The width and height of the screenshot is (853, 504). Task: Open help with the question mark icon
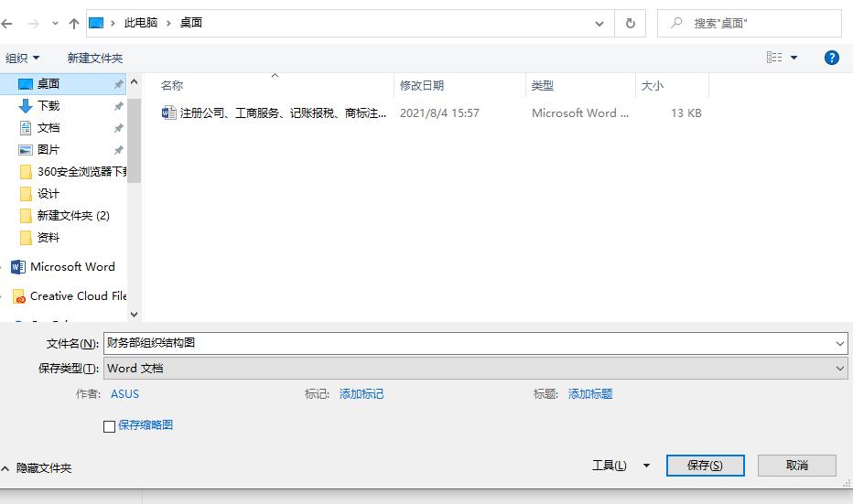(831, 57)
